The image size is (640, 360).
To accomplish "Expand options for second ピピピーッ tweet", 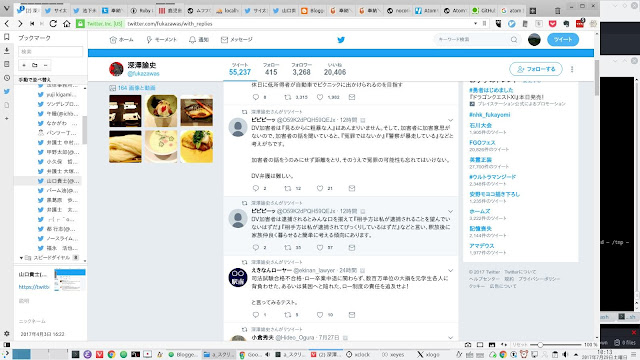I will tap(450, 211).
